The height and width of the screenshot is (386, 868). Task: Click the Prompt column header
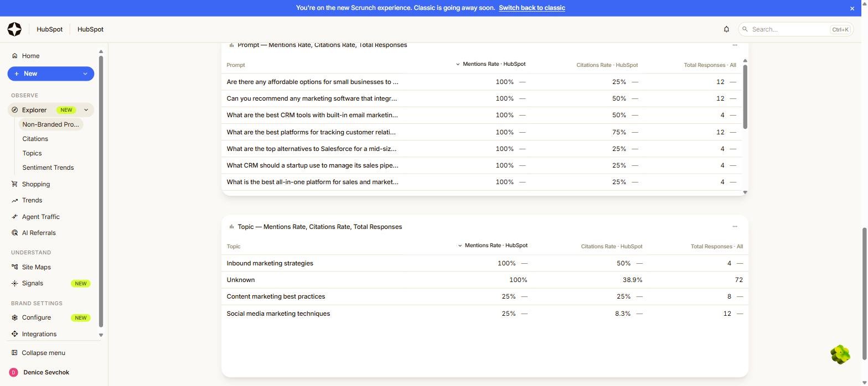236,65
